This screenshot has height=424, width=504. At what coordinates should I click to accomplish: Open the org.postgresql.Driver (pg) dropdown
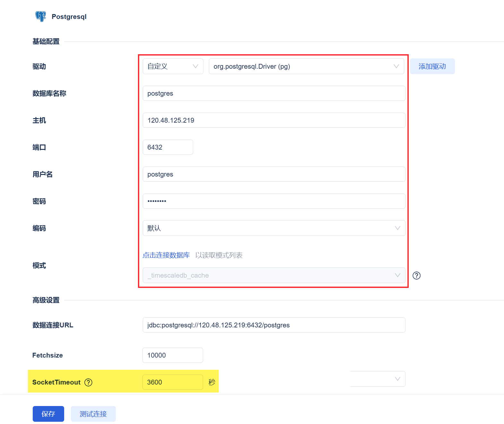click(306, 66)
